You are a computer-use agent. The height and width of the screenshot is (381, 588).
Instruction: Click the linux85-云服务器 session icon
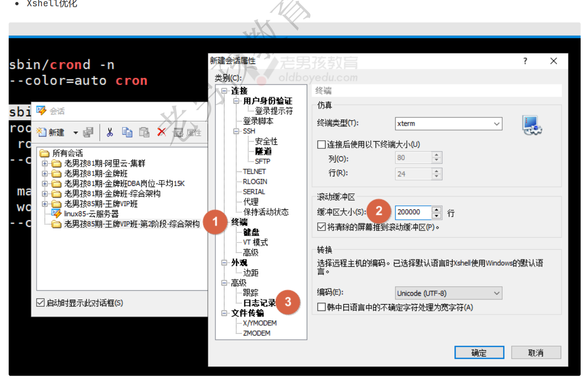click(56, 214)
